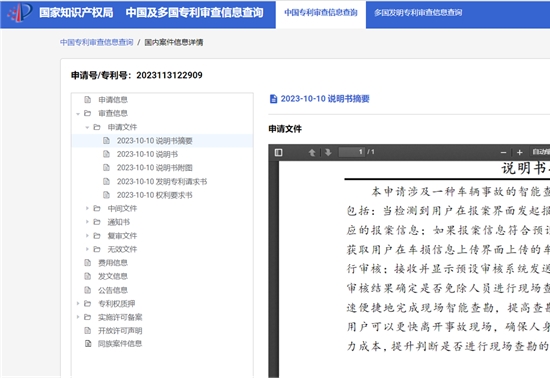The width and height of the screenshot is (550, 378).
Task: Switch to 中国专利审查信息查询 tab
Action: (x=321, y=13)
